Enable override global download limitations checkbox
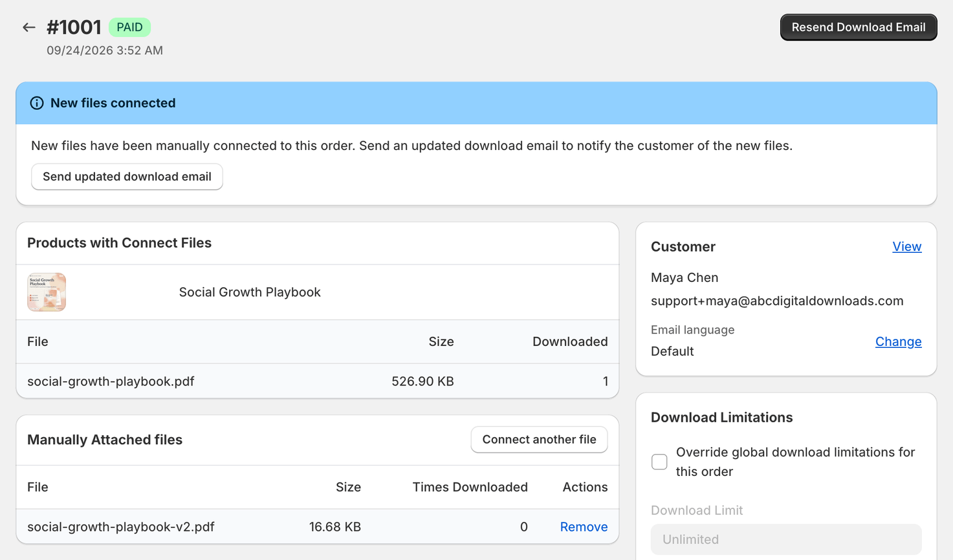 pos(659,462)
